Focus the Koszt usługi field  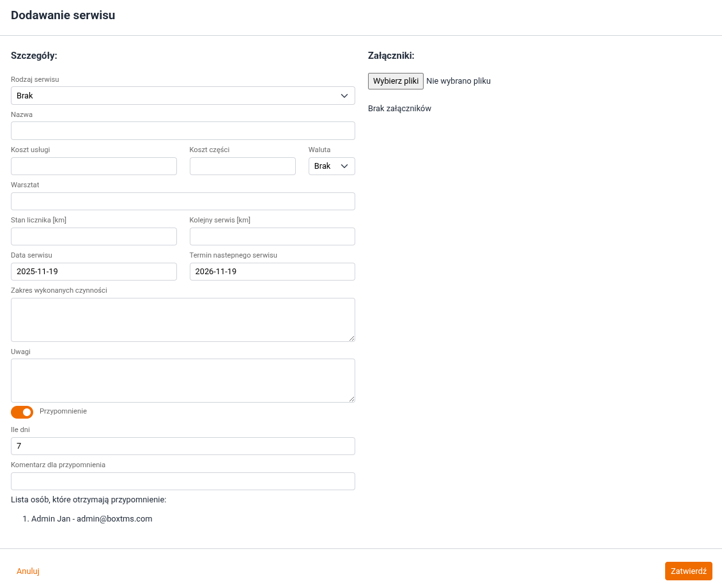pyautogui.click(x=94, y=166)
